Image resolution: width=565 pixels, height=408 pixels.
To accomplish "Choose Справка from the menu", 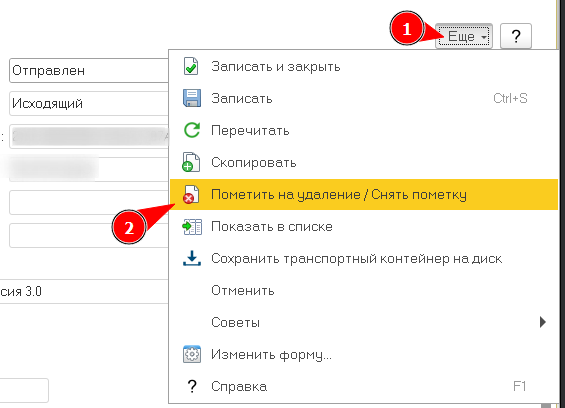I will point(363,387).
